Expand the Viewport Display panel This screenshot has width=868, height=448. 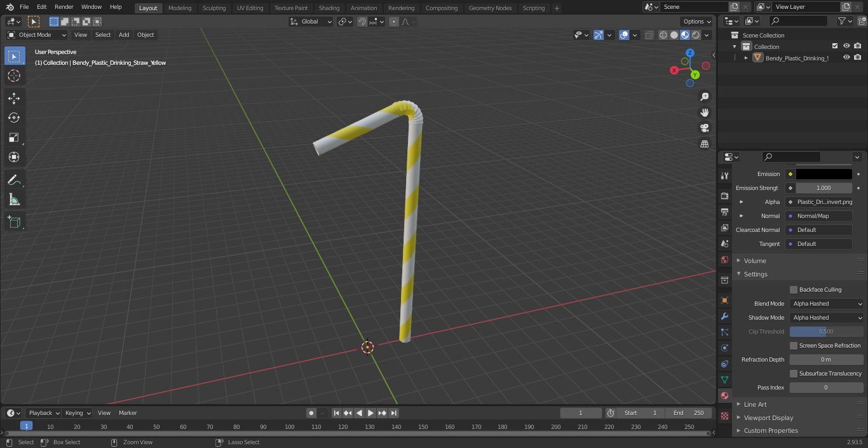tap(768, 418)
